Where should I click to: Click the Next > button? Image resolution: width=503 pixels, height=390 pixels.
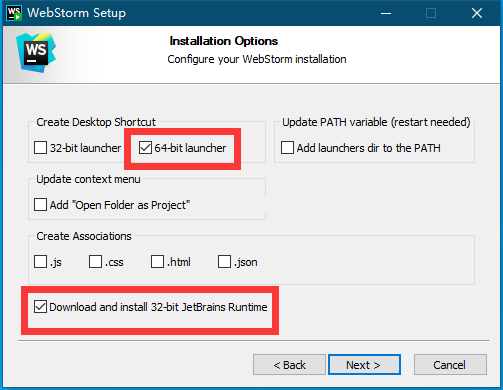(364, 365)
